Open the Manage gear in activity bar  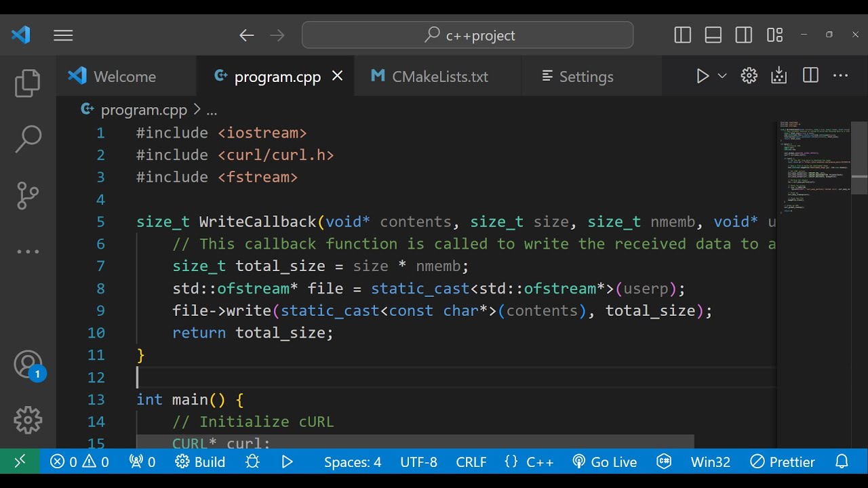[28, 420]
